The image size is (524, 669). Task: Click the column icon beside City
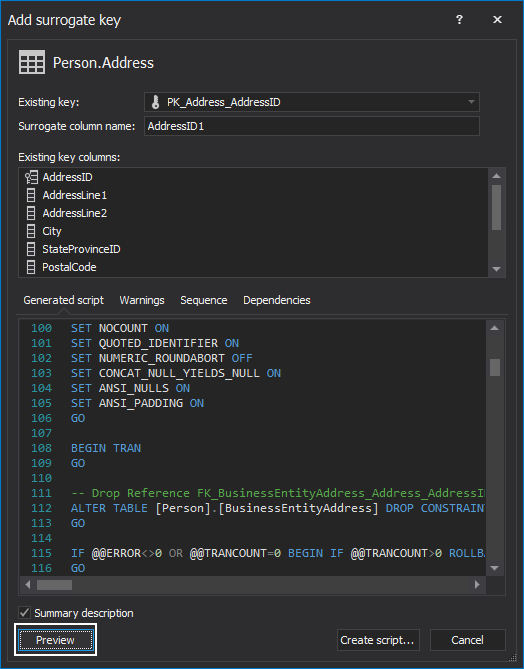[31, 231]
